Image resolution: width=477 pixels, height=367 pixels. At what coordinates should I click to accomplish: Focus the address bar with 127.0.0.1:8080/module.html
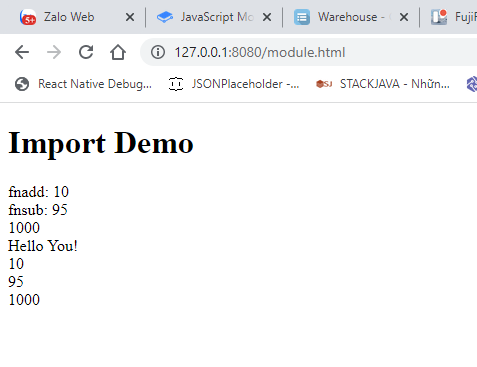[260, 53]
